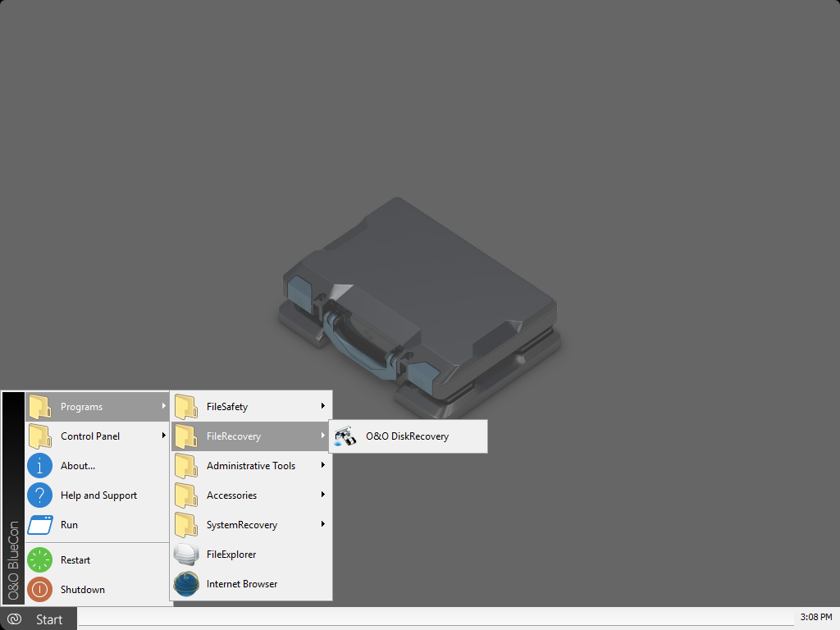
Task: Click the O&O DiskRecovery binoculars icon
Action: click(x=345, y=436)
